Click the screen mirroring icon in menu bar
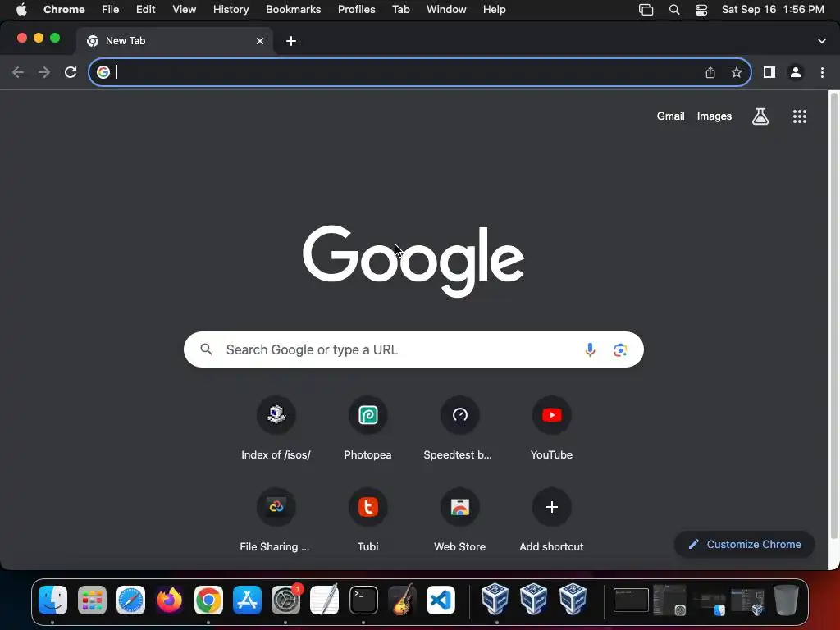This screenshot has width=840, height=630. click(646, 10)
